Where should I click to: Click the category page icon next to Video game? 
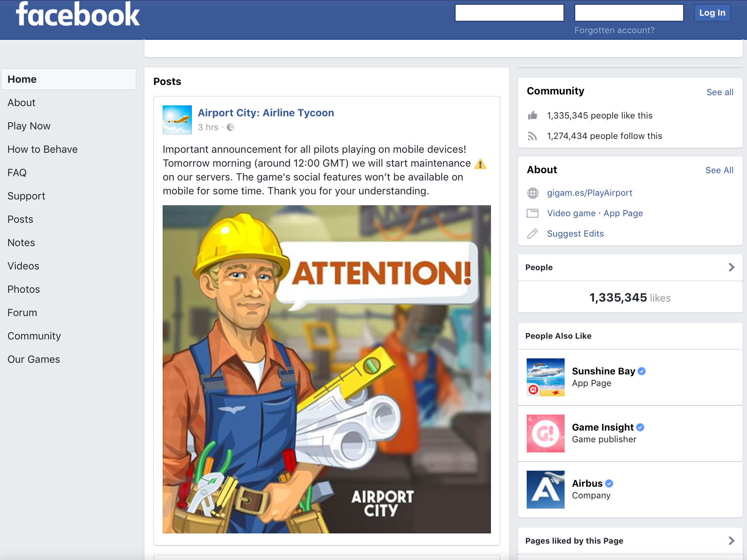[x=533, y=213]
